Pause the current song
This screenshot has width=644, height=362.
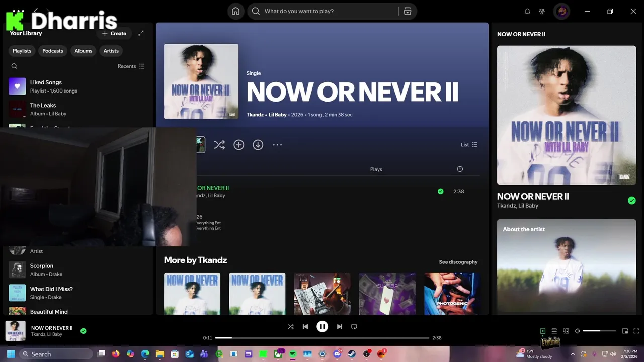pyautogui.click(x=323, y=327)
